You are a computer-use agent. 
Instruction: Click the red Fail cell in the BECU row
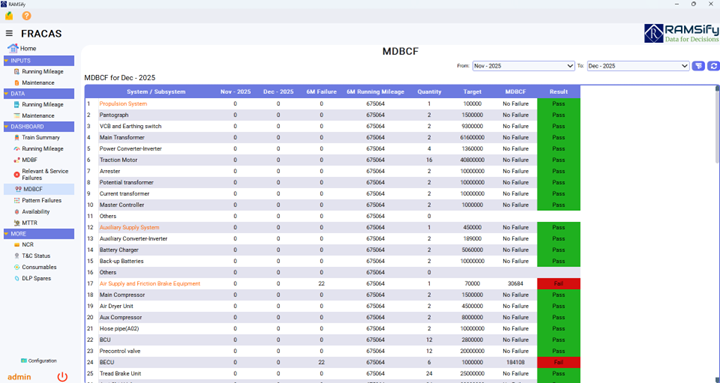pyautogui.click(x=558, y=362)
